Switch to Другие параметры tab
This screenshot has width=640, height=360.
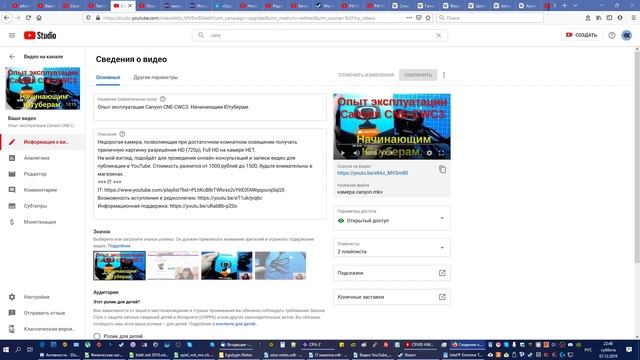point(156,77)
